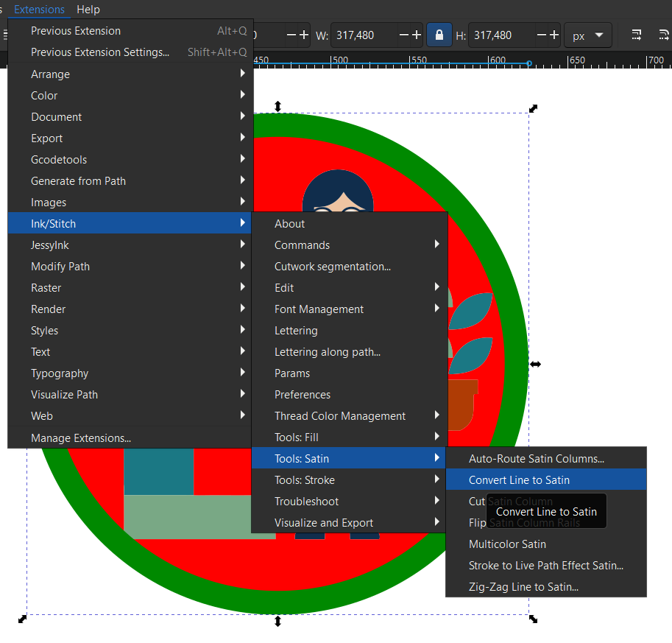Viewport: 672px width, 643px height.
Task: Expand the Ink/Stitch Edit submenu
Action: coord(350,288)
